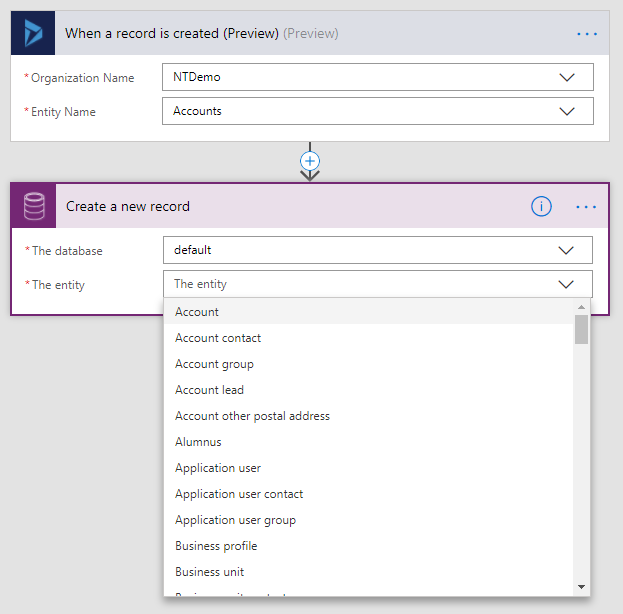Choose Alumnus in entity list
The image size is (623, 614).
click(x=198, y=442)
